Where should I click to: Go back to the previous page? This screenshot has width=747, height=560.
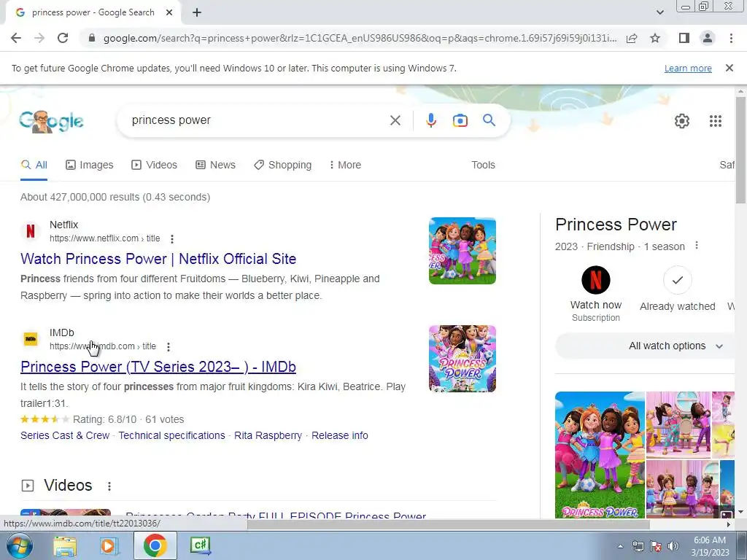(x=16, y=38)
